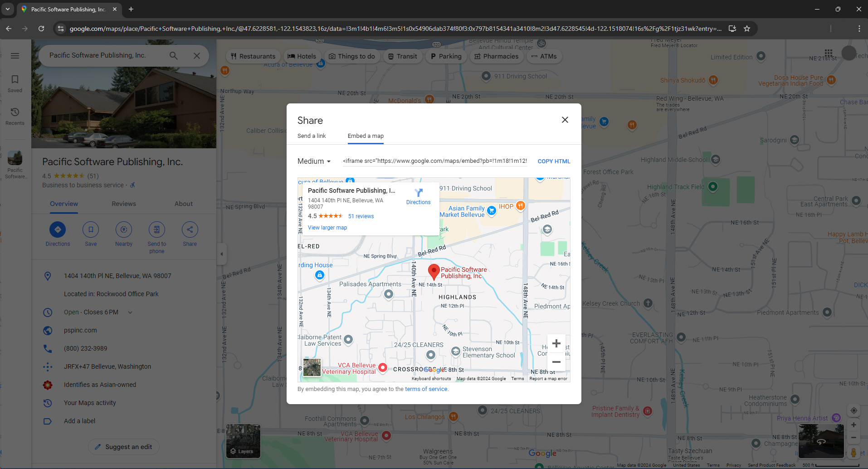Open Recents in sidebar
The image size is (868, 469).
(x=15, y=116)
